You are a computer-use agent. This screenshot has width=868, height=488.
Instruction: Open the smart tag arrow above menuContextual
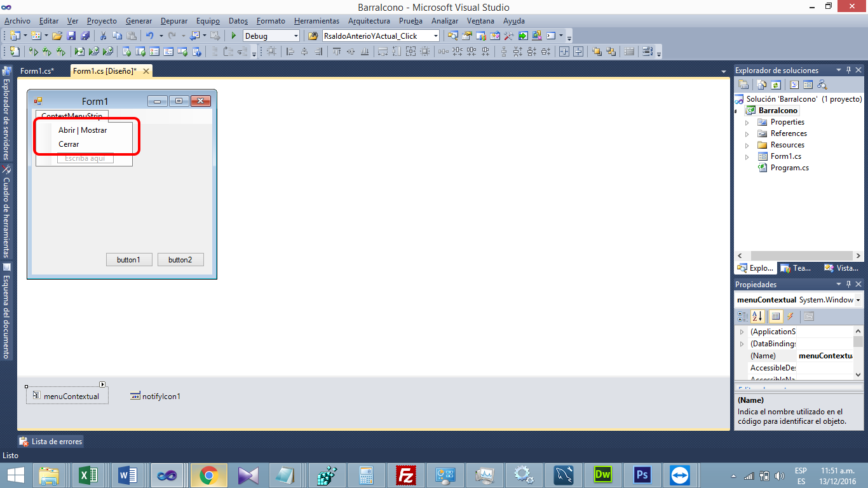[x=102, y=384]
